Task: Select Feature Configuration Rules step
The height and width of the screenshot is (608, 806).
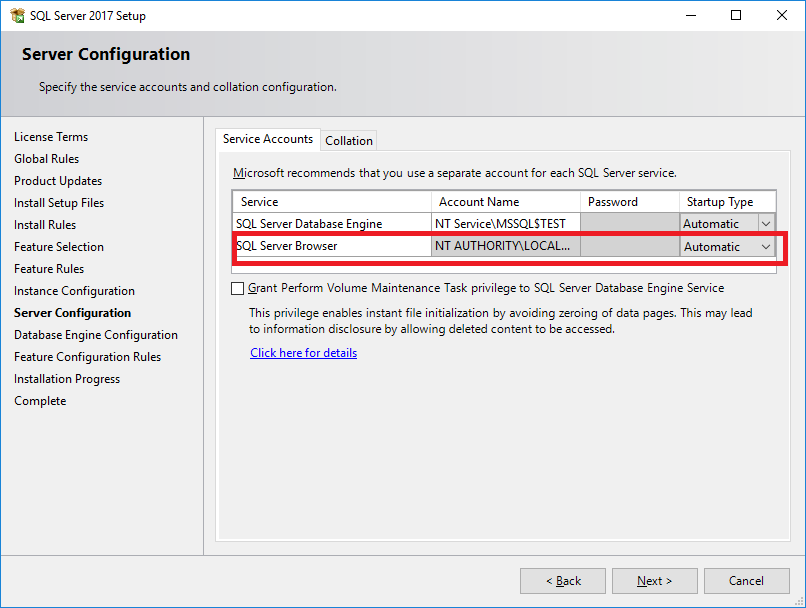Action: click(87, 357)
